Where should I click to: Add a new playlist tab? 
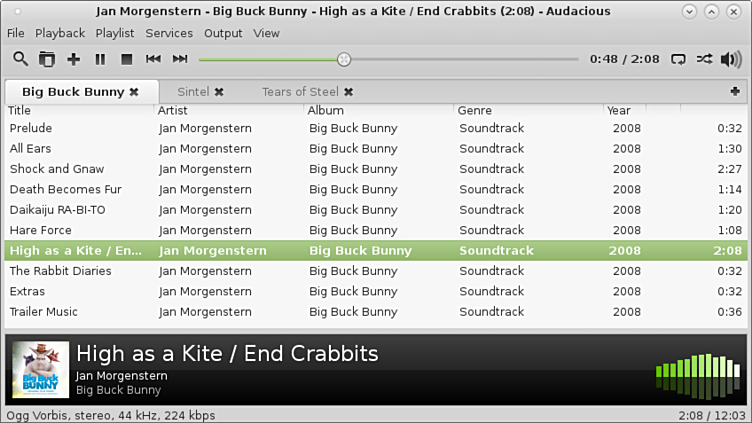click(735, 91)
